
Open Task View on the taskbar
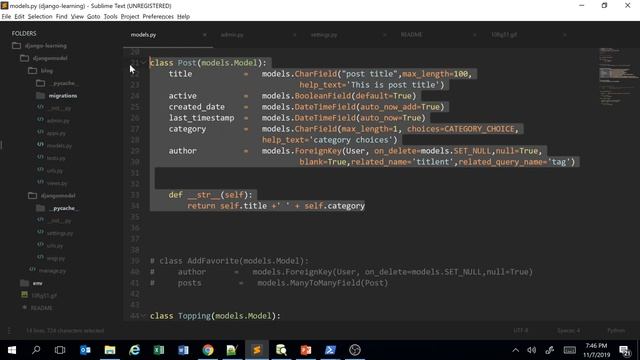click(60, 350)
